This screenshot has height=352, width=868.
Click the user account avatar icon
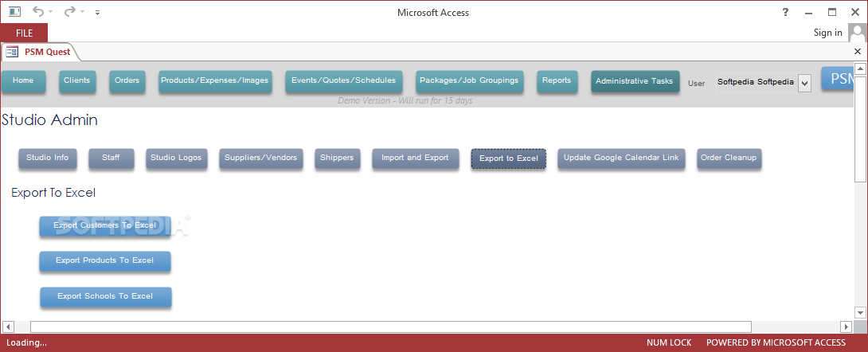tap(856, 33)
